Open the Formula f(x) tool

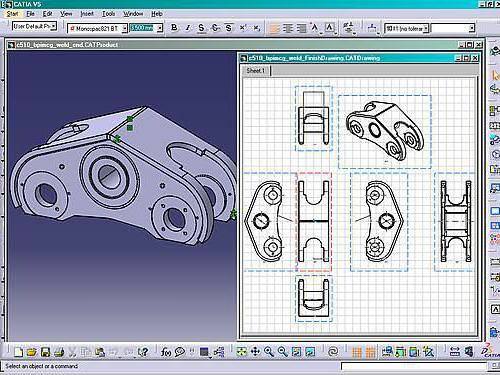(x=166, y=352)
